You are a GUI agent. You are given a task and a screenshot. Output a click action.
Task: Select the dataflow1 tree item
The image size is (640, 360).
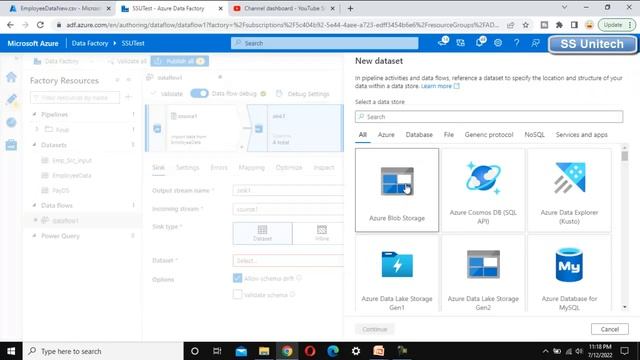coord(65,220)
